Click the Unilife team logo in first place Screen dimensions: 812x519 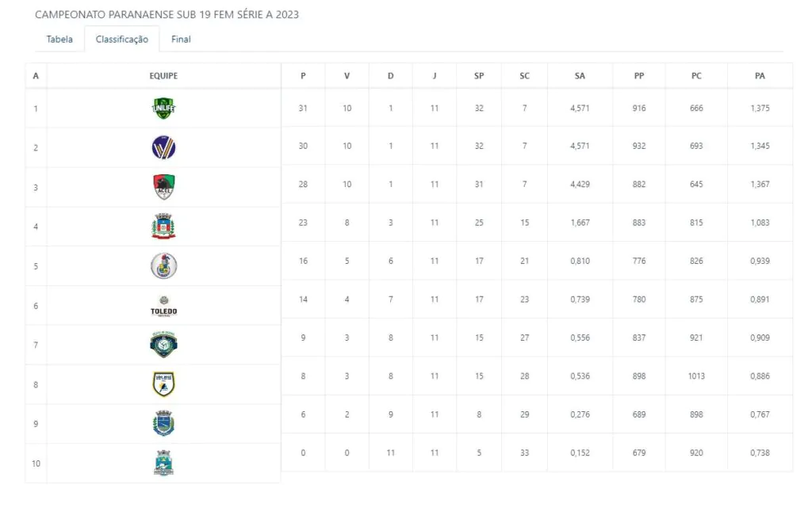click(x=163, y=108)
